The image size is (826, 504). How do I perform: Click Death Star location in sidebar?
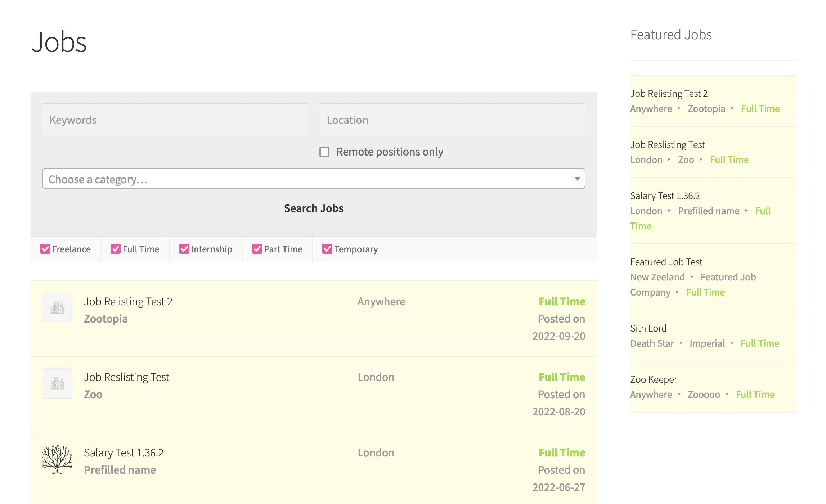[652, 343]
